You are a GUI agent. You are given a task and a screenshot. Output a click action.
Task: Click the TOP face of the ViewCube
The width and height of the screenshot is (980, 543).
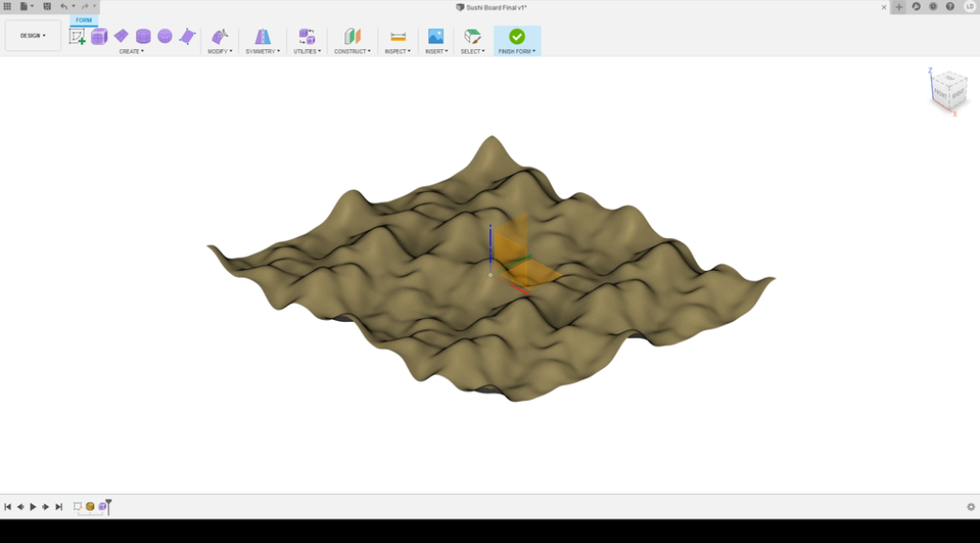pyautogui.click(x=950, y=78)
